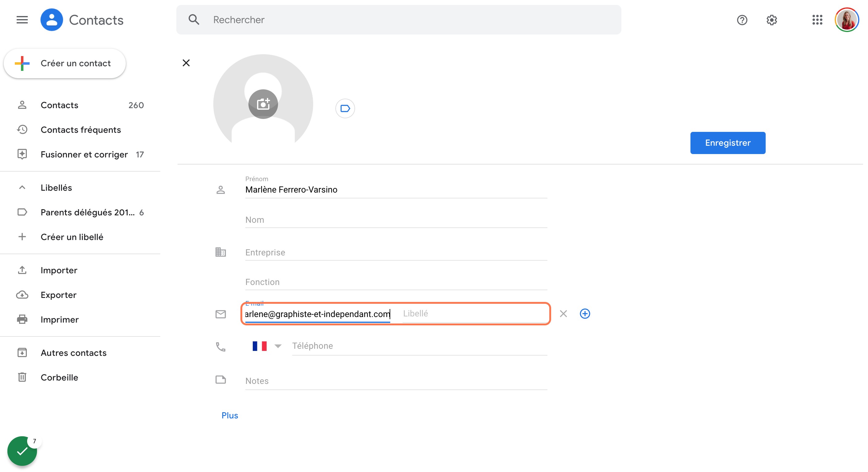Close the contact editor with X
Viewport: 868px width, 472px height.
(x=186, y=63)
